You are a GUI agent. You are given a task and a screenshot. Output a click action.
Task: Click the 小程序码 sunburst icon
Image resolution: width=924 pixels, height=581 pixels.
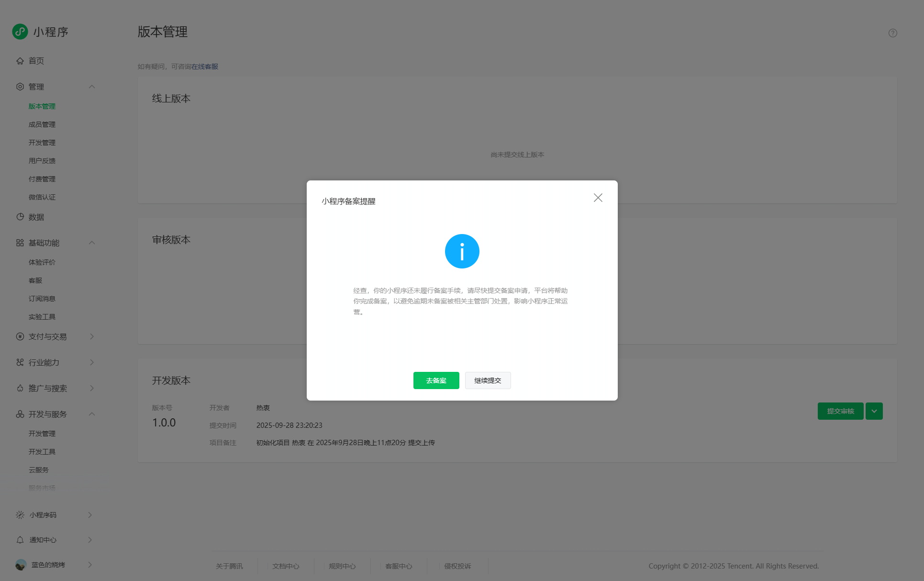click(x=20, y=515)
